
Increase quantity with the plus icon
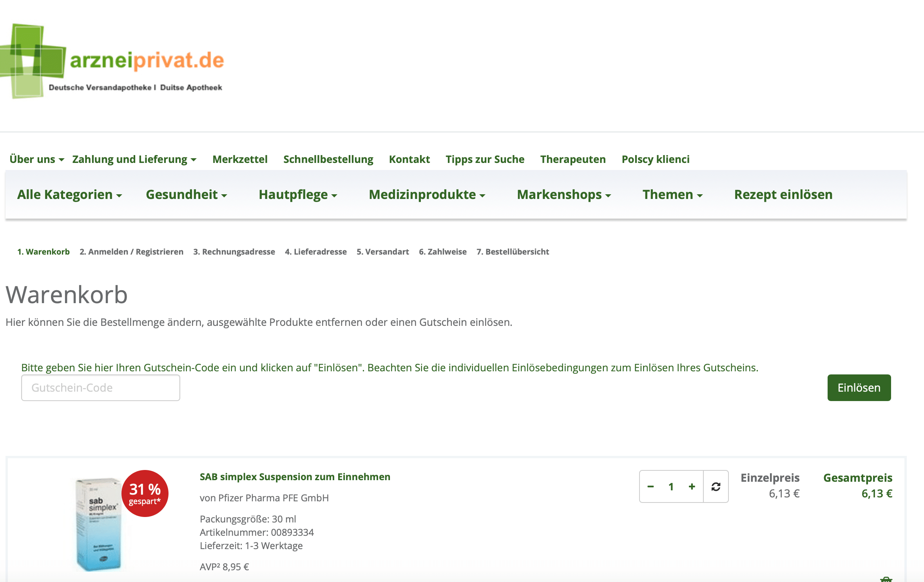tap(692, 486)
